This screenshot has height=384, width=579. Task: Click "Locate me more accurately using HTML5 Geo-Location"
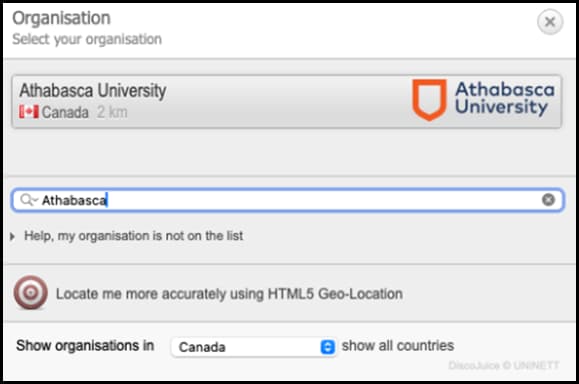229,294
